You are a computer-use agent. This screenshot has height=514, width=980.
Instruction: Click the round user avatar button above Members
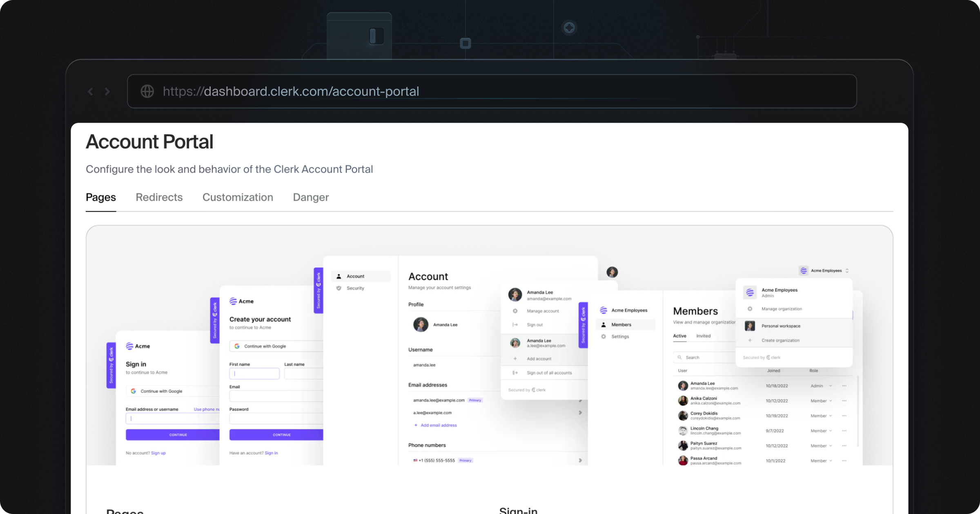612,272
